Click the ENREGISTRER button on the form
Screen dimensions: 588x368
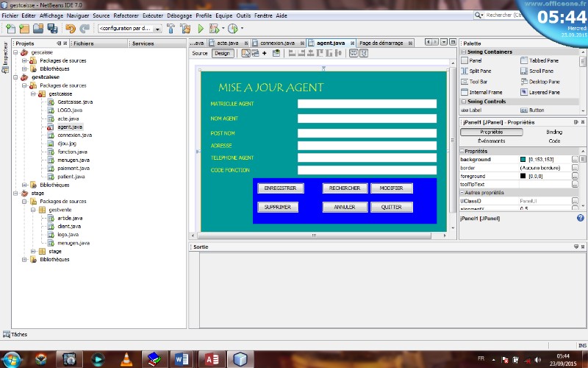pyautogui.click(x=280, y=188)
